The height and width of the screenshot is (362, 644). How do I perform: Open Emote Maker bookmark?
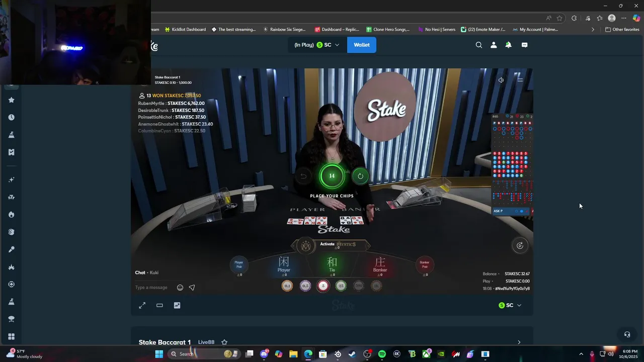pyautogui.click(x=483, y=30)
